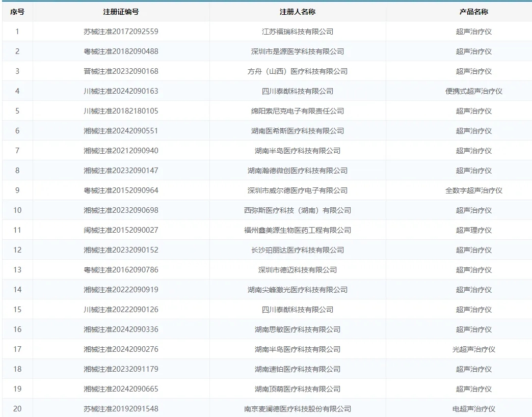Select registration number 闽械注准20152090027

point(121,230)
